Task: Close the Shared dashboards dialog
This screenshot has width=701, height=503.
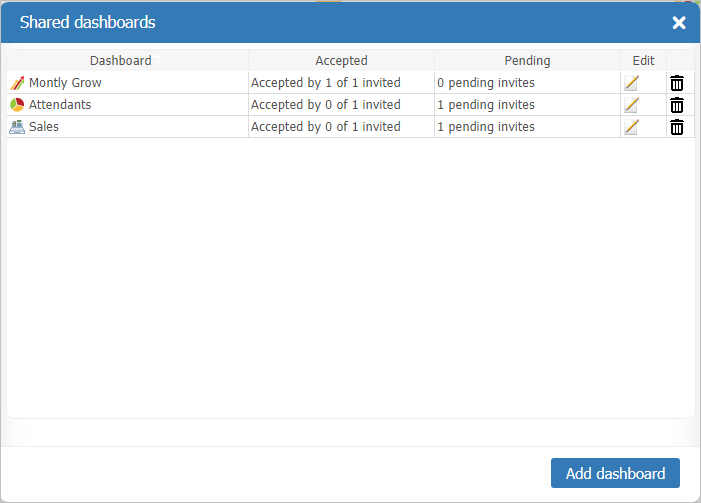Action: [x=679, y=23]
